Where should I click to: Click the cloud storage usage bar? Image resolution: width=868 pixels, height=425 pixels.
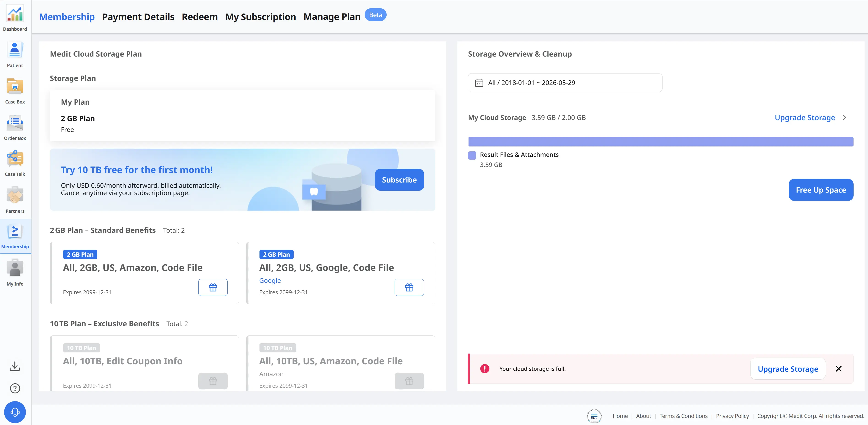pos(661,142)
